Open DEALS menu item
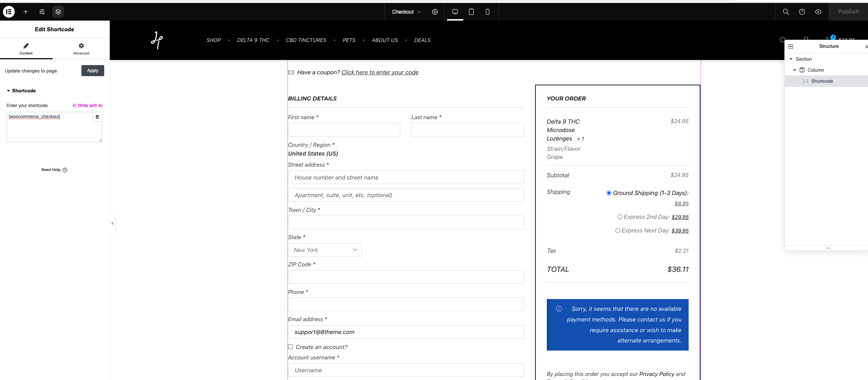The height and width of the screenshot is (380, 868). [422, 40]
